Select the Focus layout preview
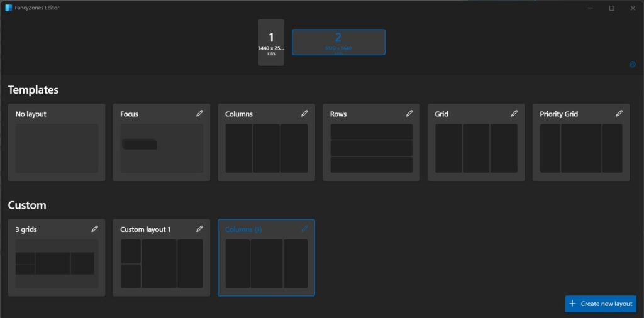This screenshot has width=644, height=318. pyautogui.click(x=162, y=148)
